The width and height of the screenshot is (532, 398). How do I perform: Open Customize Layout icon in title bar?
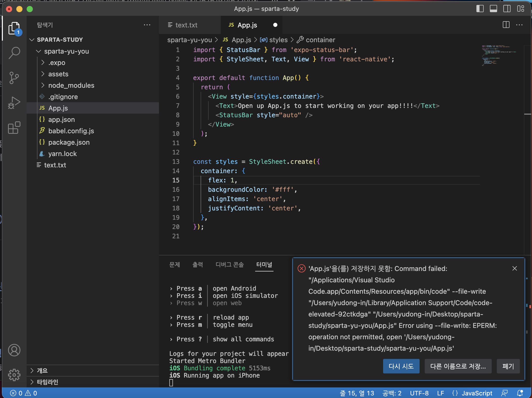click(521, 9)
